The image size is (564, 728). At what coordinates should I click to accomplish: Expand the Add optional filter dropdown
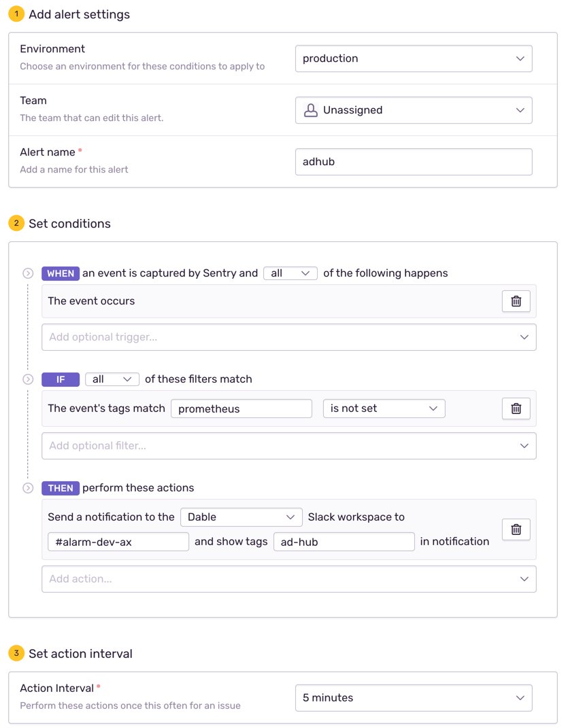[x=289, y=446]
